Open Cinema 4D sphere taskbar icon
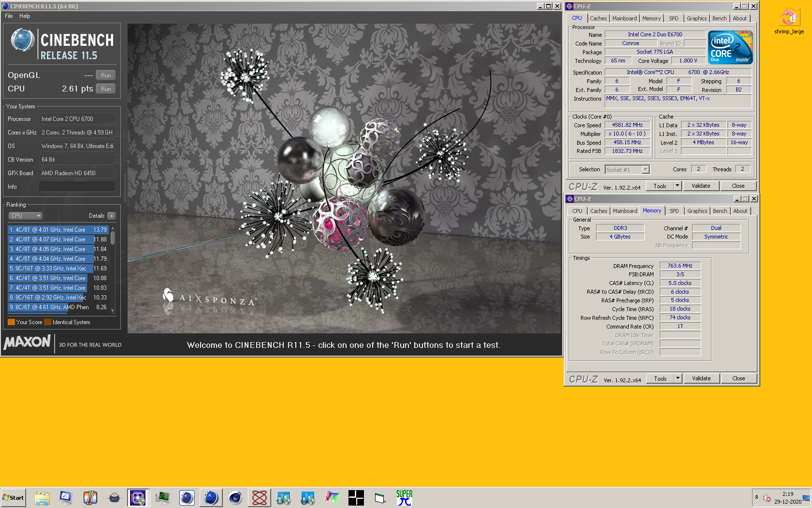The width and height of the screenshot is (812, 508). tap(235, 498)
